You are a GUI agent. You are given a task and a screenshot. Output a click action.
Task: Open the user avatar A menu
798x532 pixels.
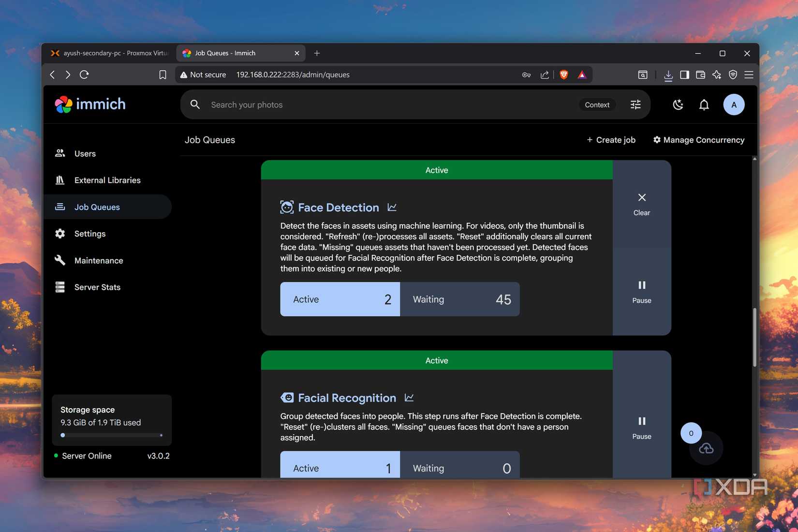click(x=734, y=104)
